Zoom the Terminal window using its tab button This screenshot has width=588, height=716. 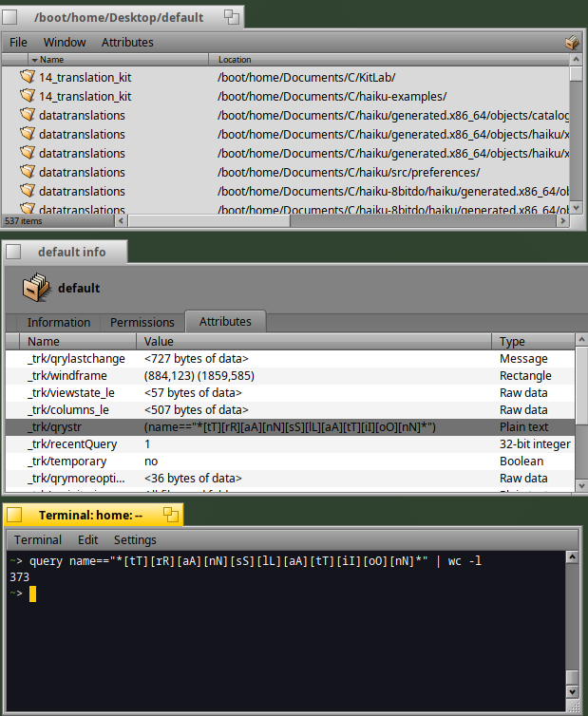[170, 515]
